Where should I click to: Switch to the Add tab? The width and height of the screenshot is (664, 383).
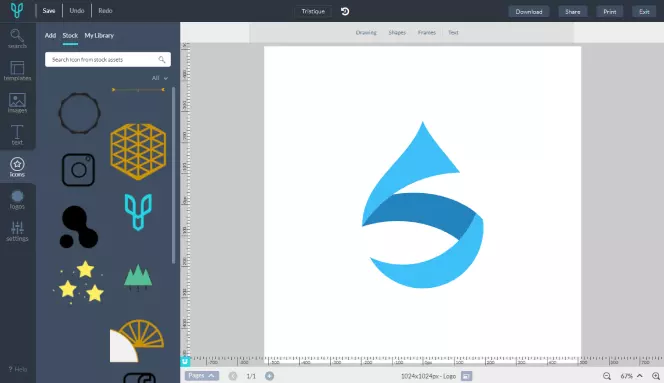coord(50,36)
